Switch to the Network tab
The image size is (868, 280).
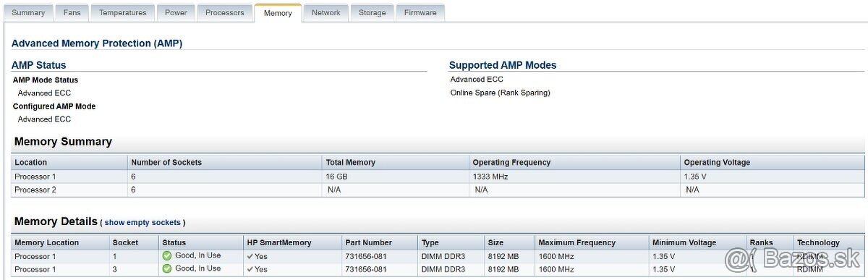click(326, 12)
